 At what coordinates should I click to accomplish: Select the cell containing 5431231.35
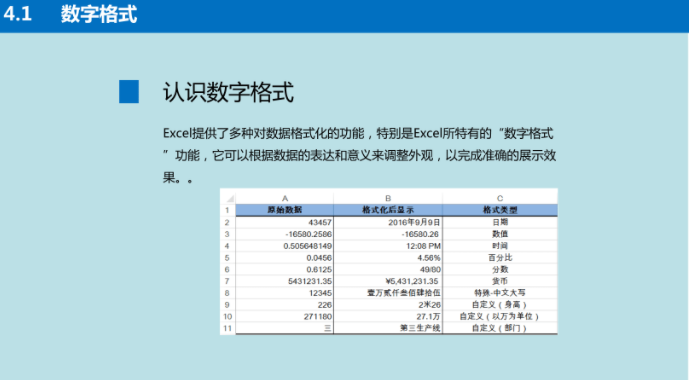pyautogui.click(x=285, y=281)
